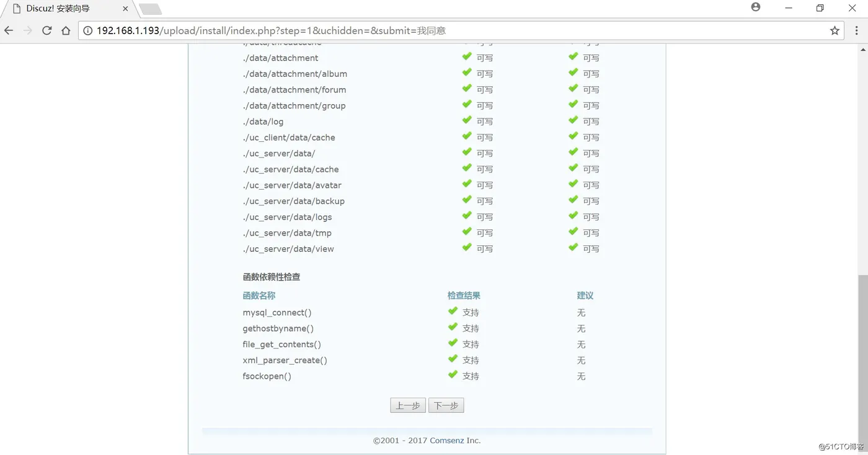Click first green check for ./uc_server/data/avatar
This screenshot has height=455, width=868.
coord(467,184)
